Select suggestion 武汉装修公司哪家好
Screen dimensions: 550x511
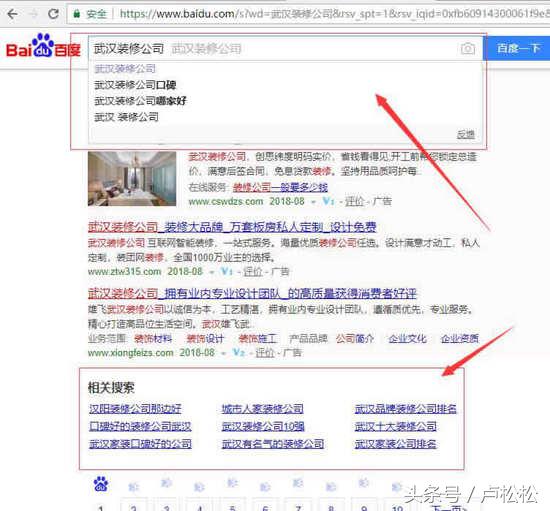coord(140,101)
